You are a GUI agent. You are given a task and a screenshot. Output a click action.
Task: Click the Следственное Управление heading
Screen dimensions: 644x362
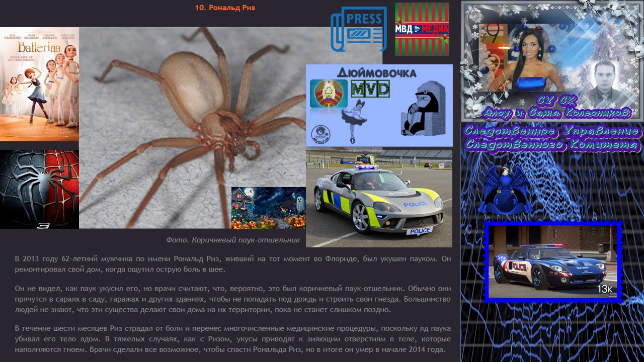pyautogui.click(x=552, y=132)
